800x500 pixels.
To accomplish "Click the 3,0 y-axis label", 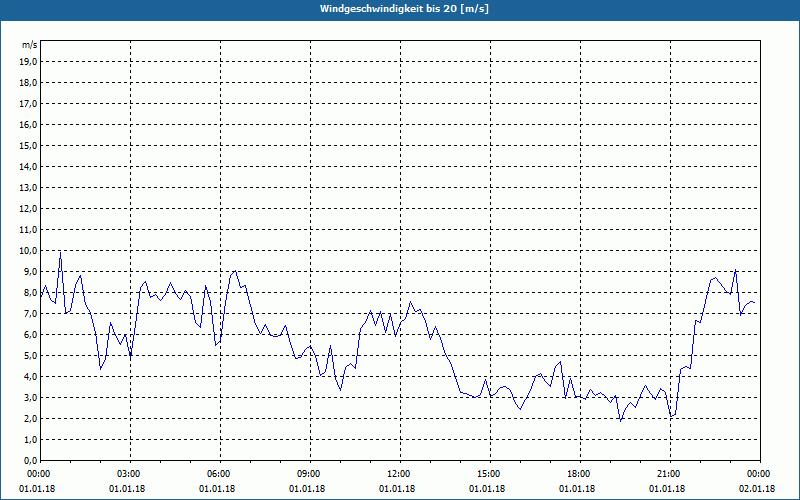I will coord(30,397).
